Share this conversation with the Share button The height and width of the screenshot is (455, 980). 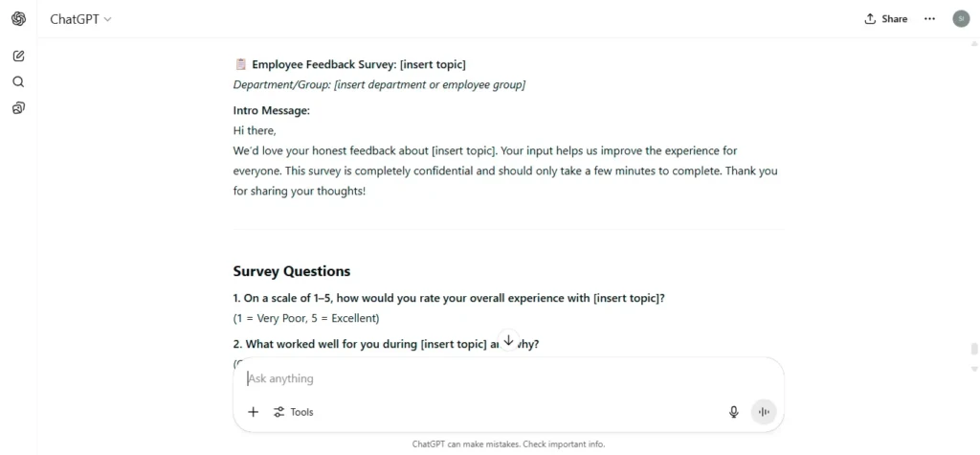coord(885,19)
